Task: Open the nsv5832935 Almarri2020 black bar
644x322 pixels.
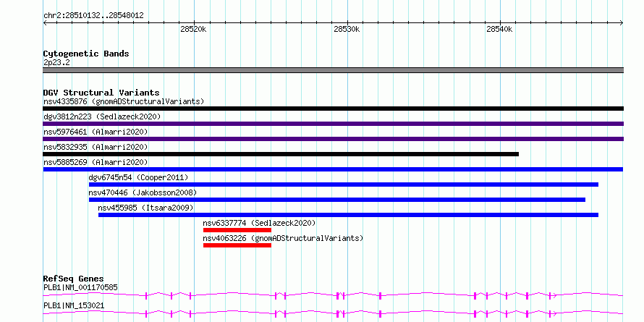Action: click(281, 154)
